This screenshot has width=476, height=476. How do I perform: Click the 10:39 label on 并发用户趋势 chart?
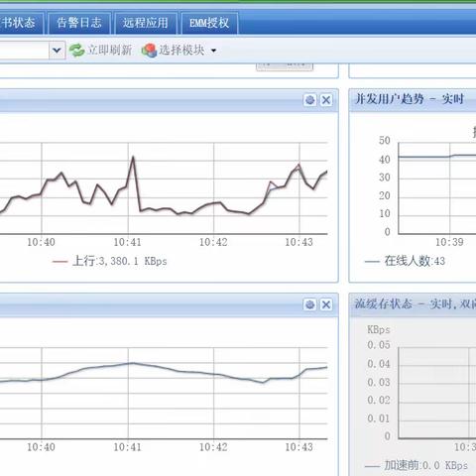pos(449,242)
